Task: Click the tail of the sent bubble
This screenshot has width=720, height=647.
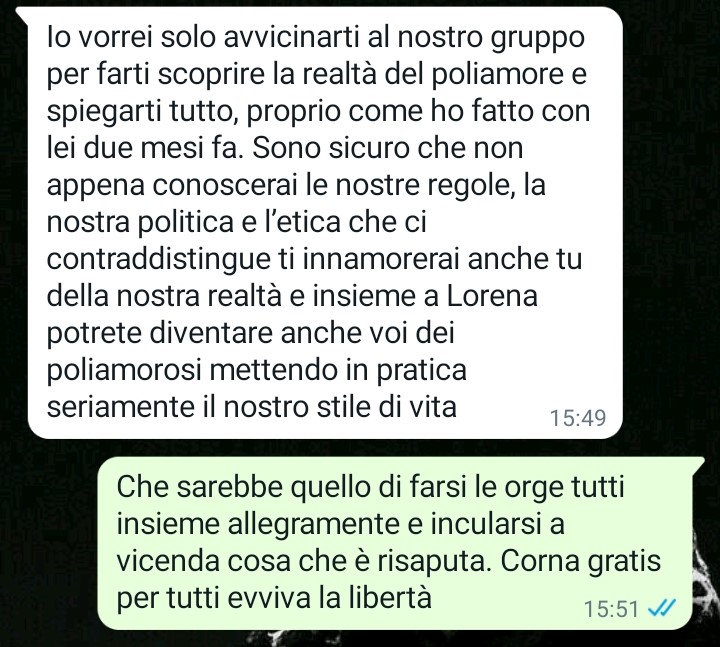Action: (698, 464)
